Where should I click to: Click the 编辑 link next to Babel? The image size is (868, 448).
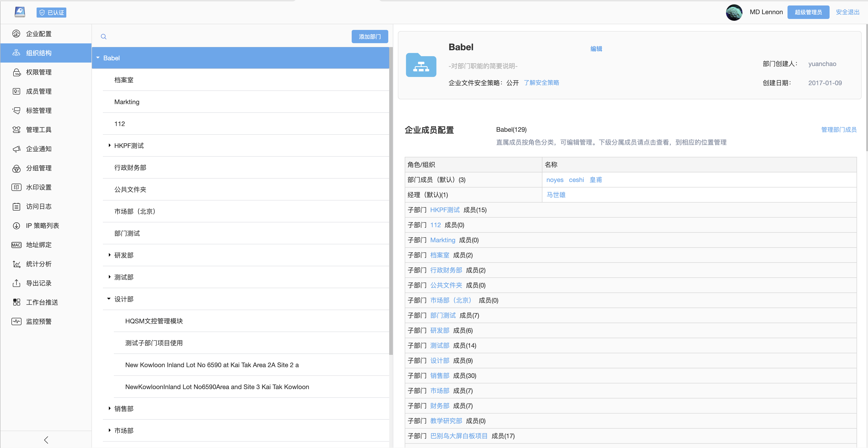point(596,48)
